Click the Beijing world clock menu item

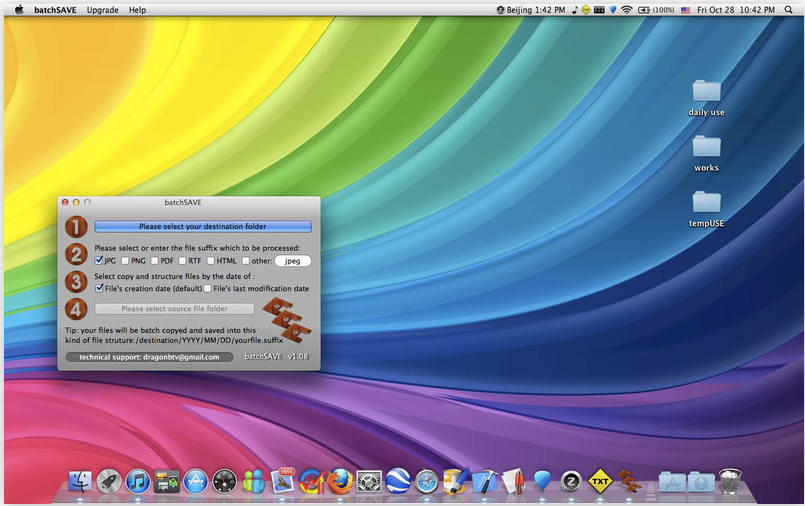[531, 10]
